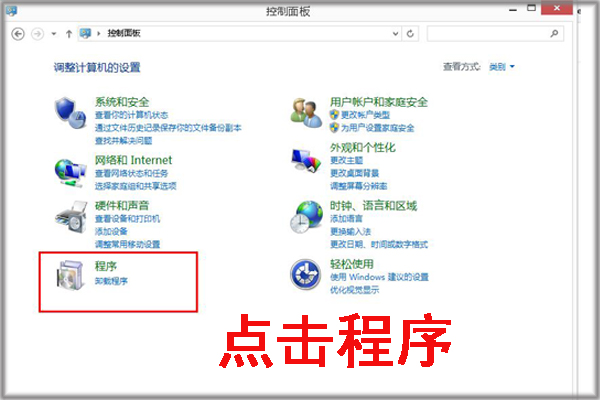This screenshot has width=600, height=400.
Task: Open 时钟、语言和区域 heading
Action: click(373, 206)
